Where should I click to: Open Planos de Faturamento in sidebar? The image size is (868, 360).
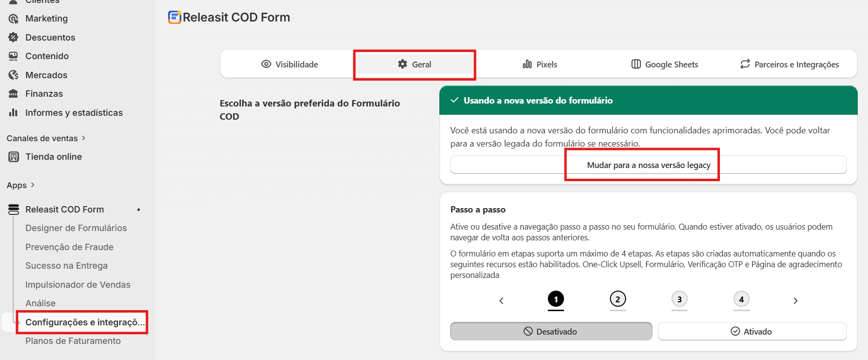click(73, 341)
